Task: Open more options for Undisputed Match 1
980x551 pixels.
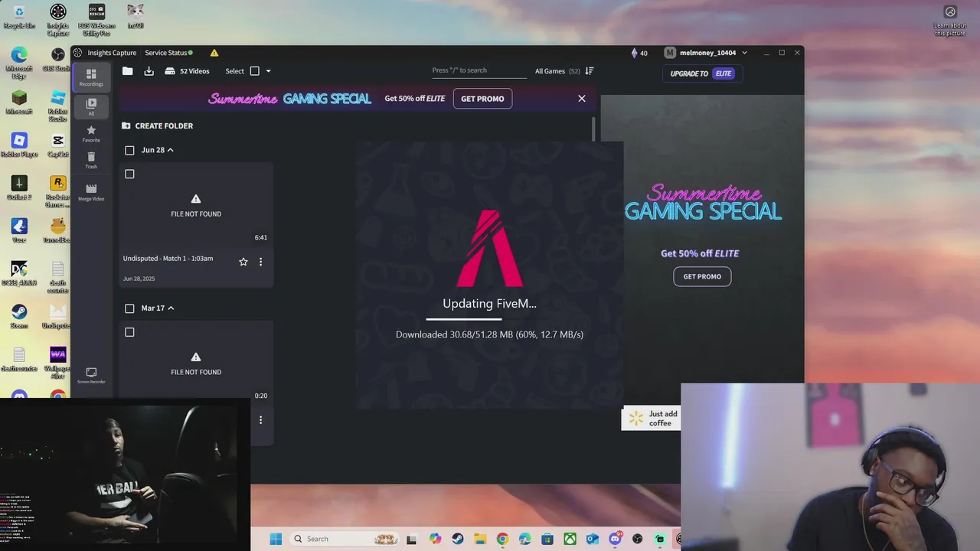Action: pos(260,262)
